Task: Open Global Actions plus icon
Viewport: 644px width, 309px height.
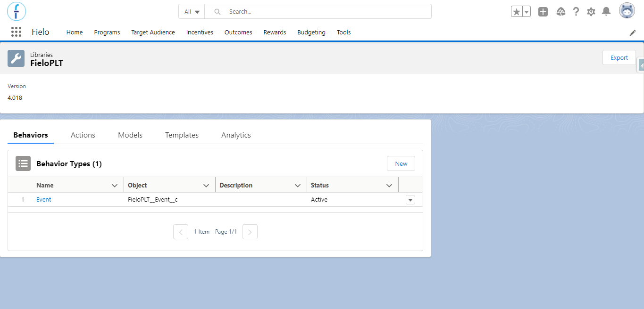Action: click(x=543, y=12)
